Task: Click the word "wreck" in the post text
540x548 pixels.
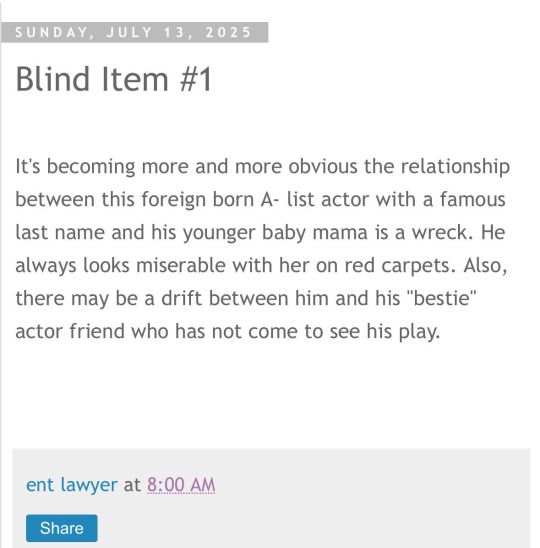Action: coord(442,232)
